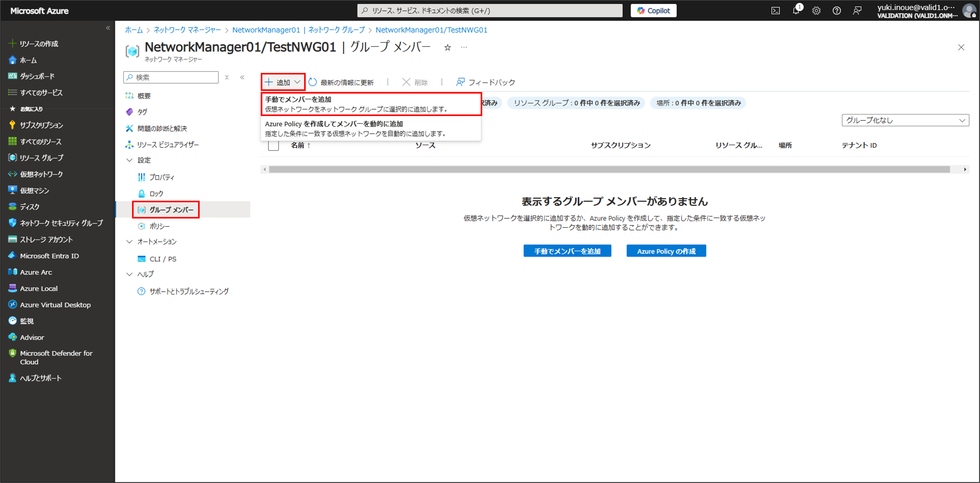Click the blue Azure Policy の作成 button
Image resolution: width=980 pixels, height=483 pixels.
tap(666, 251)
